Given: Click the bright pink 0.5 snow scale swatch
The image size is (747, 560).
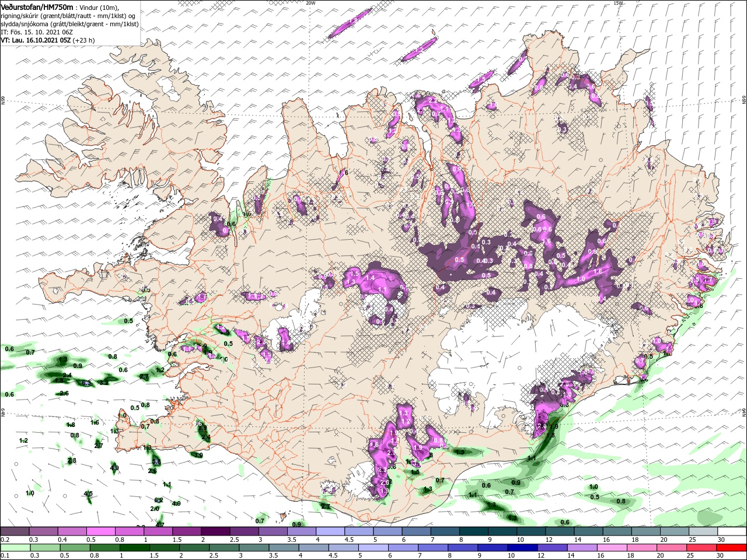Looking at the screenshot, I should point(100,531).
